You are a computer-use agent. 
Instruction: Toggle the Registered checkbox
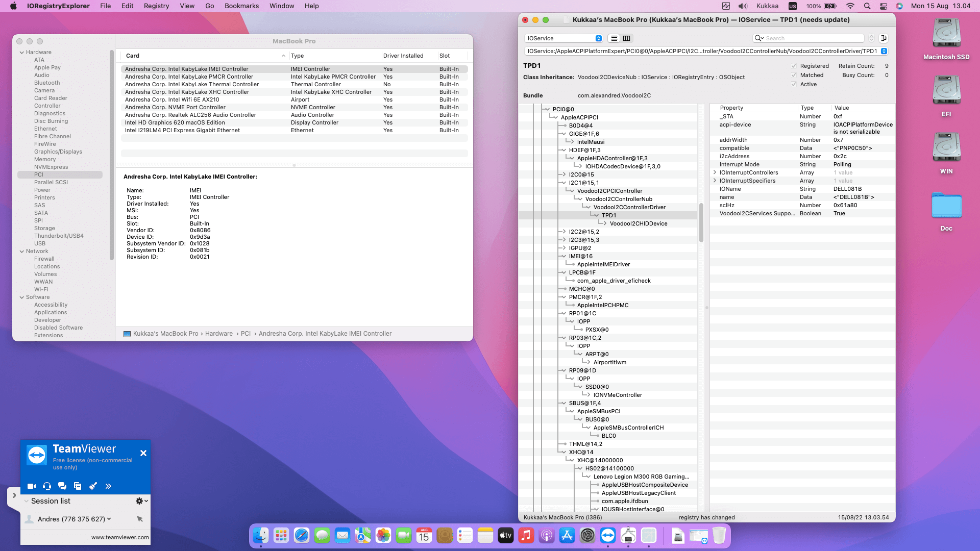coord(794,66)
